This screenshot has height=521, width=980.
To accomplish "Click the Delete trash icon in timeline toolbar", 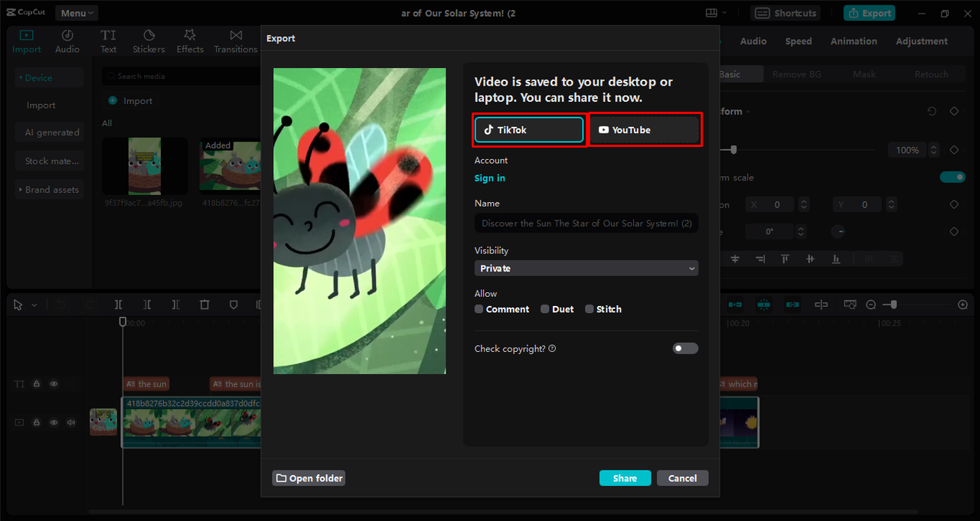I will point(204,304).
